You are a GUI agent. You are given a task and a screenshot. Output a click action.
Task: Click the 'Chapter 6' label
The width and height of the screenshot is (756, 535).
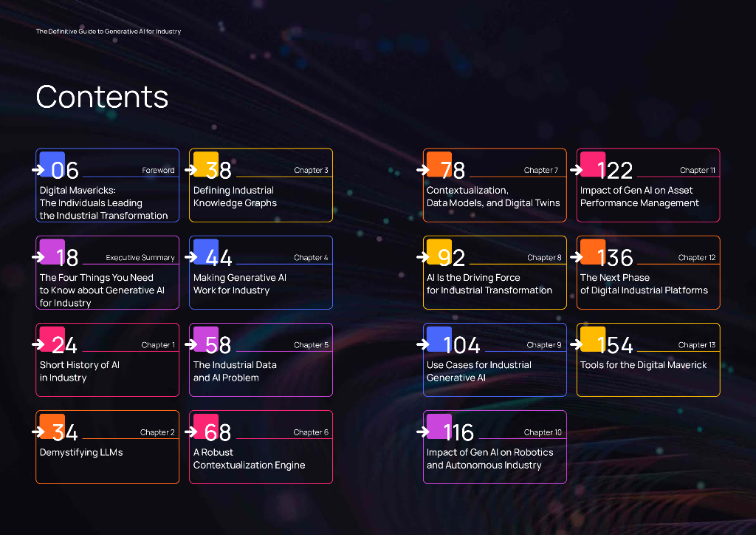(311, 432)
